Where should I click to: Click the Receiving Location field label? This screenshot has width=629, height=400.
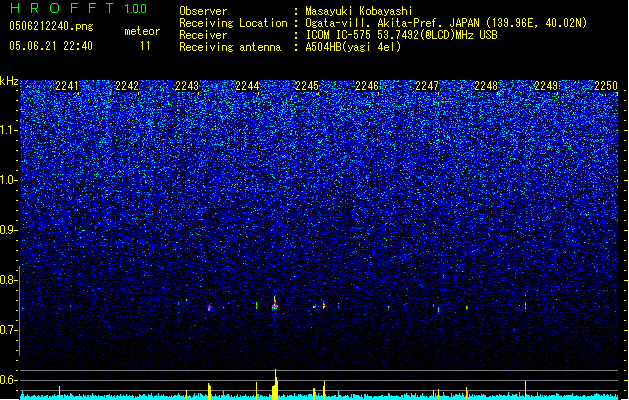(233, 23)
